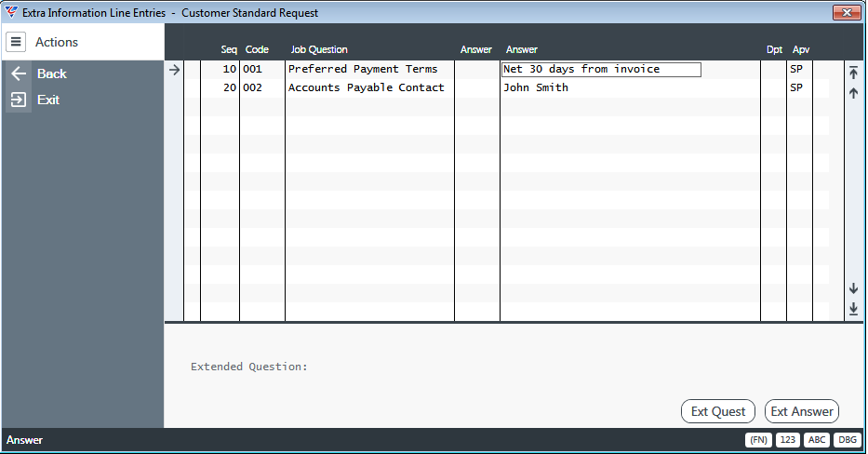Move up one row with up arrow
The image size is (868, 454).
pyautogui.click(x=853, y=93)
